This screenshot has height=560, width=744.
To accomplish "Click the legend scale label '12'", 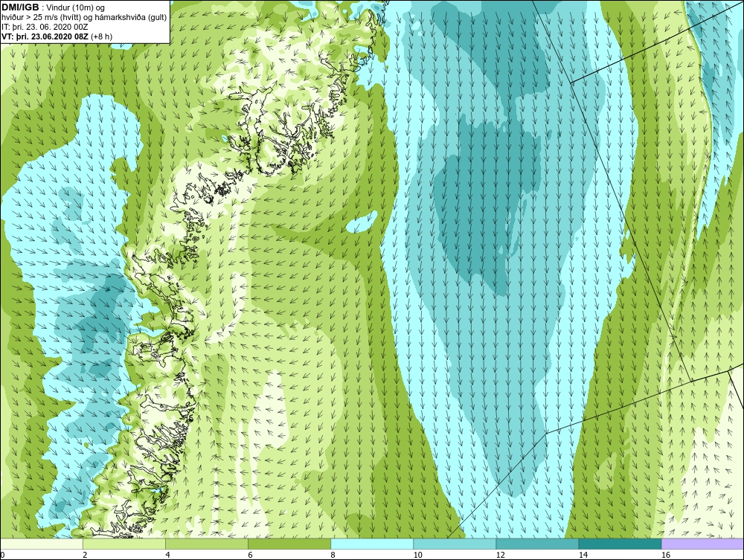I will [500, 555].
